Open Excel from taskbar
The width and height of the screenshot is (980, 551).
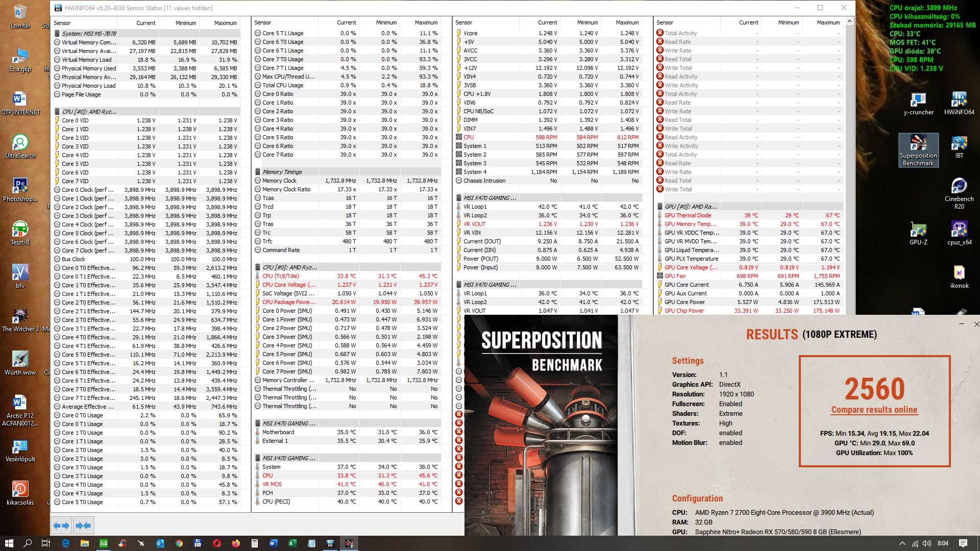tap(292, 543)
